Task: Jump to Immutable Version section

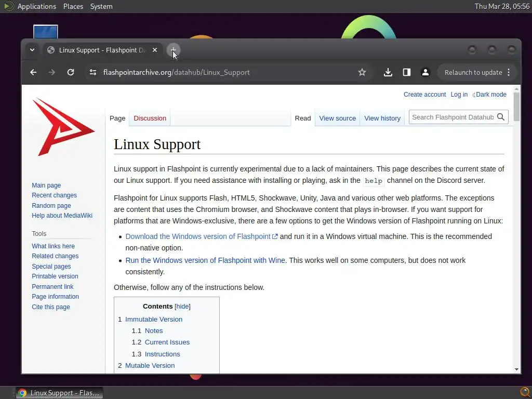Action: tap(154, 320)
